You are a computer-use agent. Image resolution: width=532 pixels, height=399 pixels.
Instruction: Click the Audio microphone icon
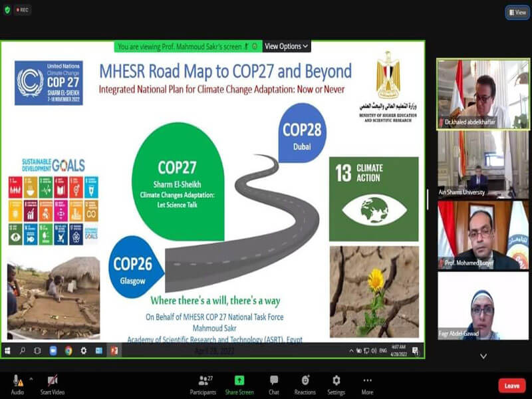(17, 380)
